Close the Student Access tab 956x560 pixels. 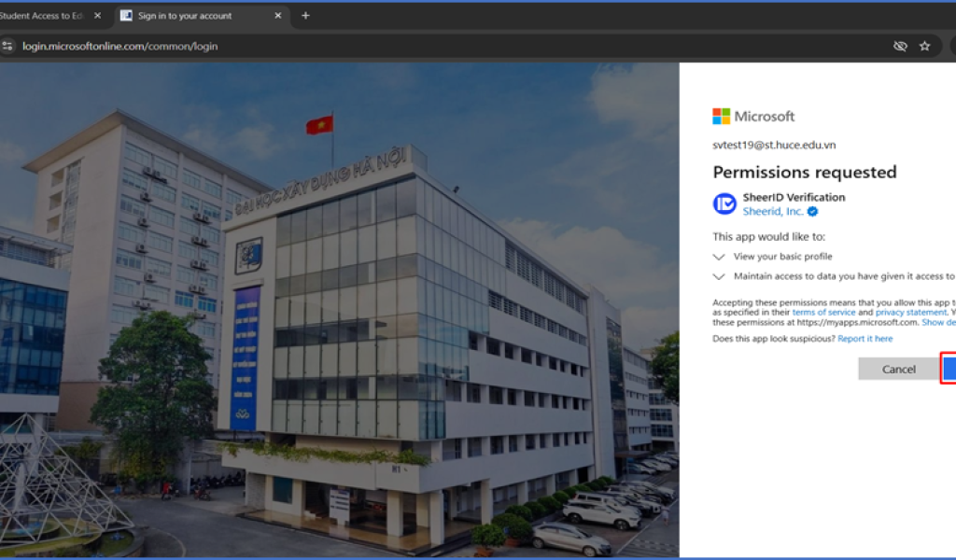pos(97,16)
